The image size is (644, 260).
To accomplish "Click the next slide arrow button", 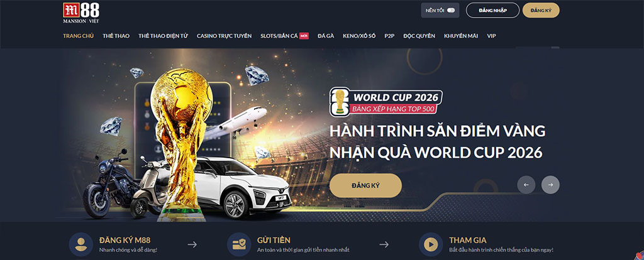I will [x=550, y=185].
